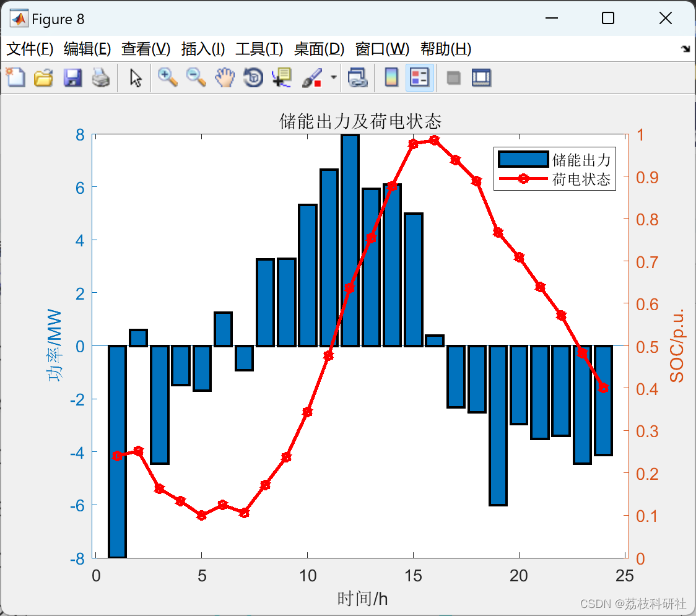This screenshot has height=616, width=696.
Task: Enable the Pan hand tool
Action: (225, 77)
